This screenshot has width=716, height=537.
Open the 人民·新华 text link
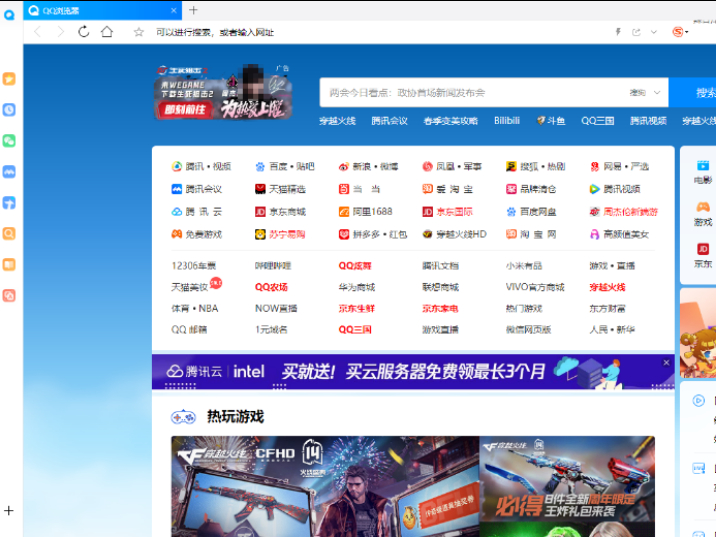612,330
